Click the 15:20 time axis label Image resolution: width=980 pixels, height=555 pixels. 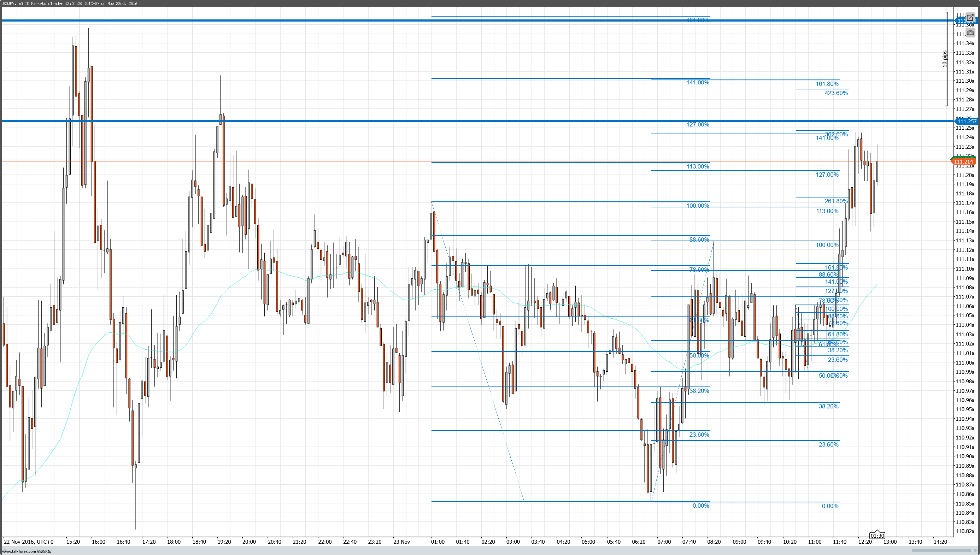[x=73, y=542]
